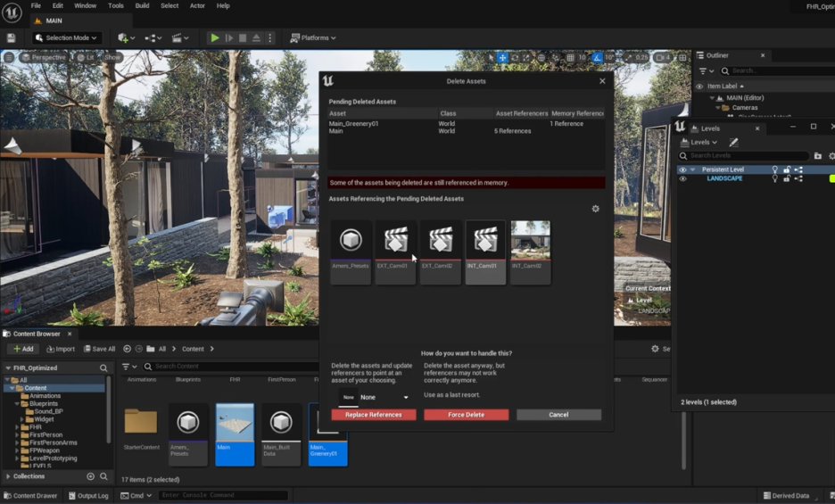Start Play In Editor with the green play button
Image resolution: width=835 pixels, height=504 pixels.
point(215,37)
